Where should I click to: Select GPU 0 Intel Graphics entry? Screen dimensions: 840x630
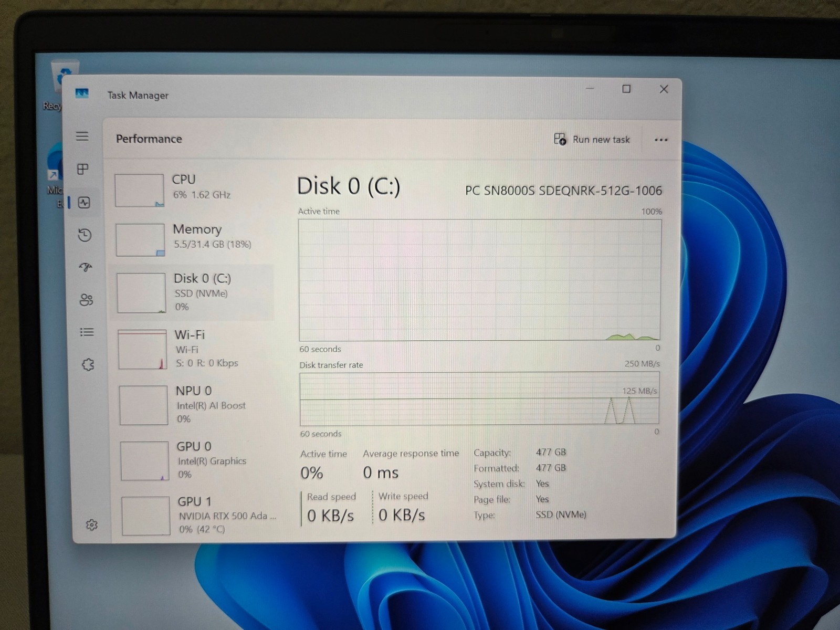195,460
